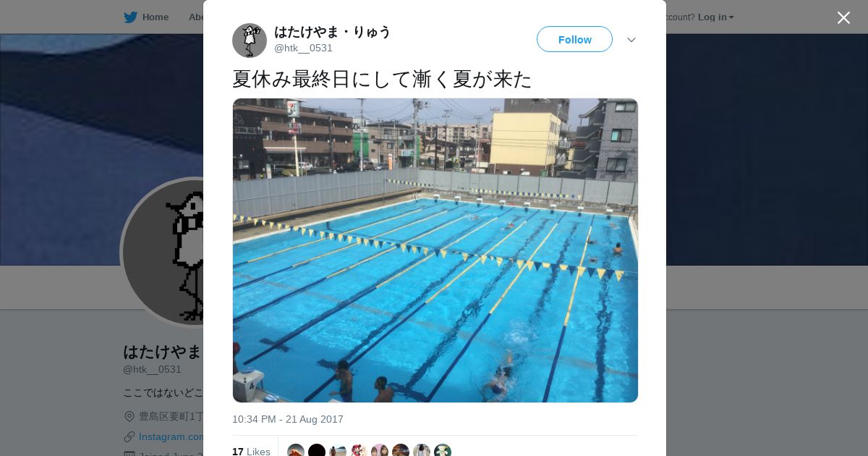View the 17 Likes list
868x456 pixels.
[251, 452]
